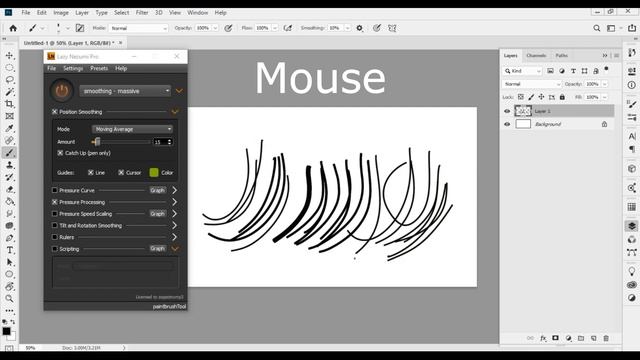Screen dimensions: 640x360
Task: Select the Hand tool
Action: (9, 287)
